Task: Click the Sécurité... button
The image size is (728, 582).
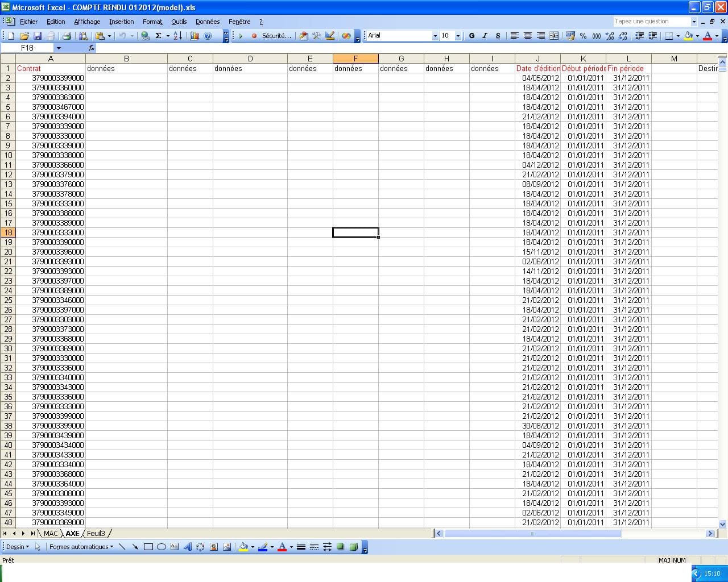Action: (276, 36)
